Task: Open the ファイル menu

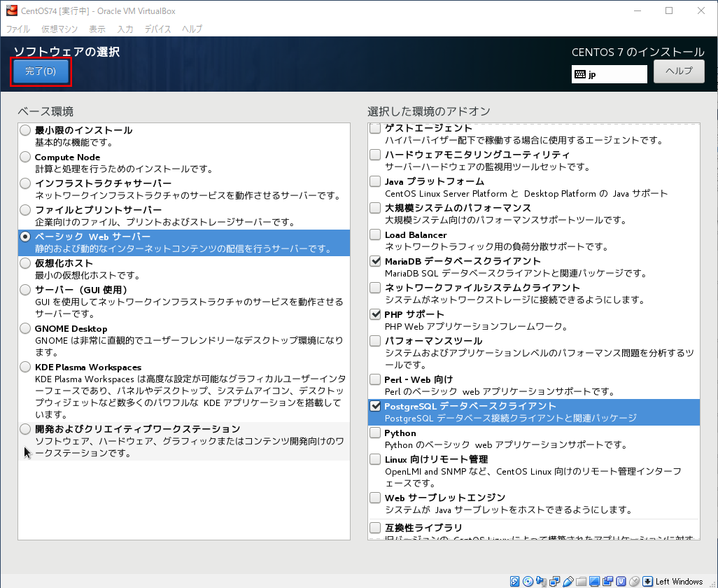Action: (18, 29)
